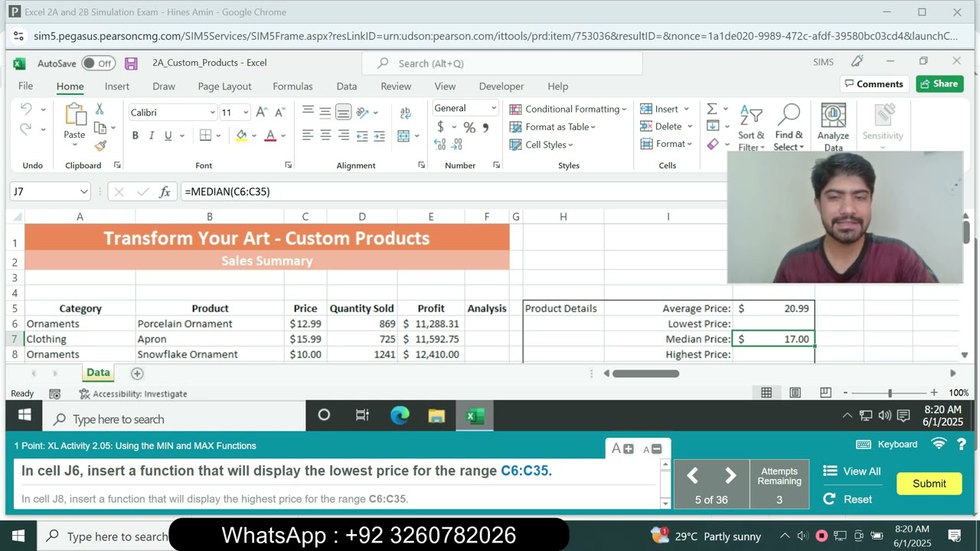
Task: Click the Wrap Text icon
Action: (x=405, y=112)
